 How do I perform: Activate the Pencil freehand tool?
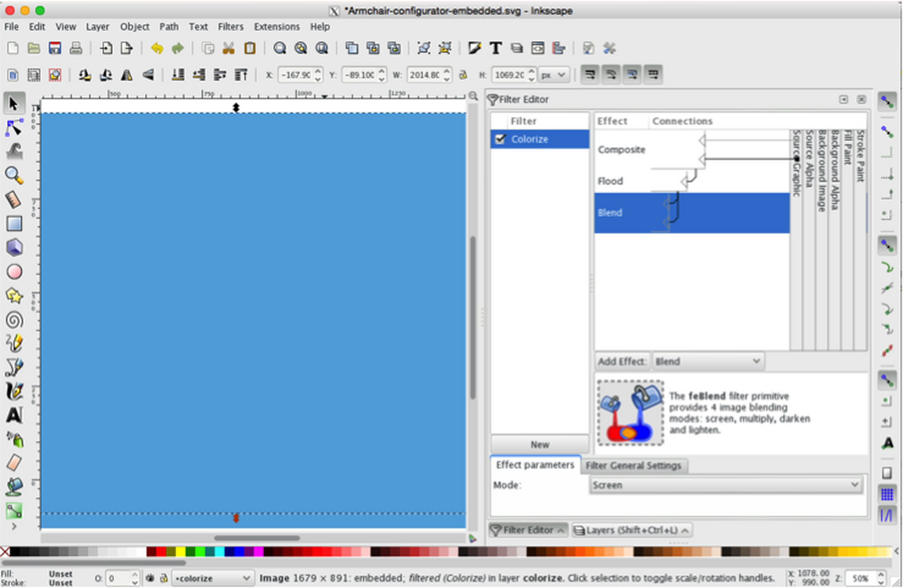pyautogui.click(x=14, y=344)
